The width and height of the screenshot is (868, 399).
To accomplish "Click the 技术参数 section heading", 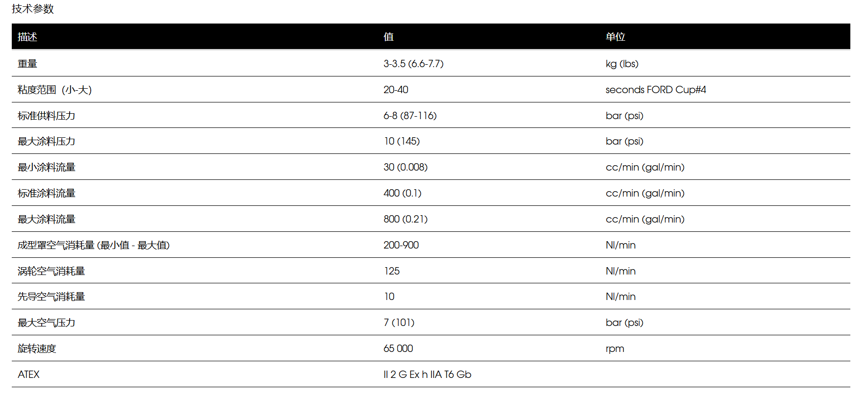I will (33, 9).
